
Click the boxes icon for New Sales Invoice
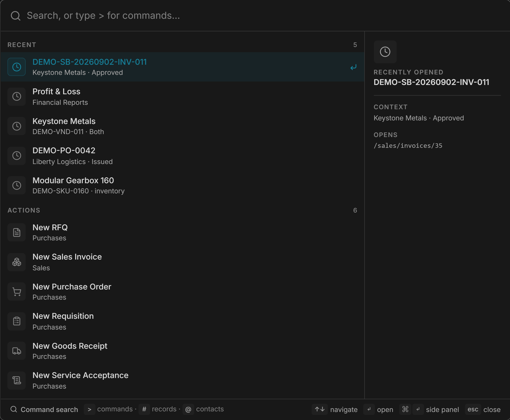pyautogui.click(x=16, y=262)
